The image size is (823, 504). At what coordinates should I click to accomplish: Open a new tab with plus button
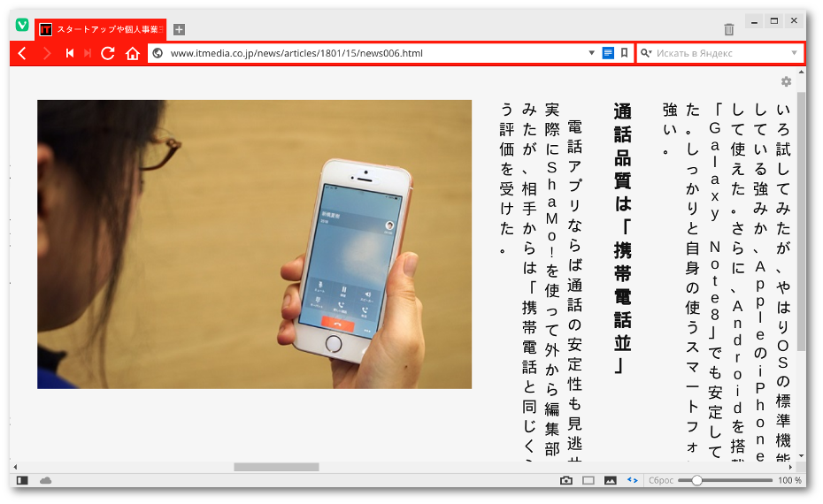click(x=179, y=29)
